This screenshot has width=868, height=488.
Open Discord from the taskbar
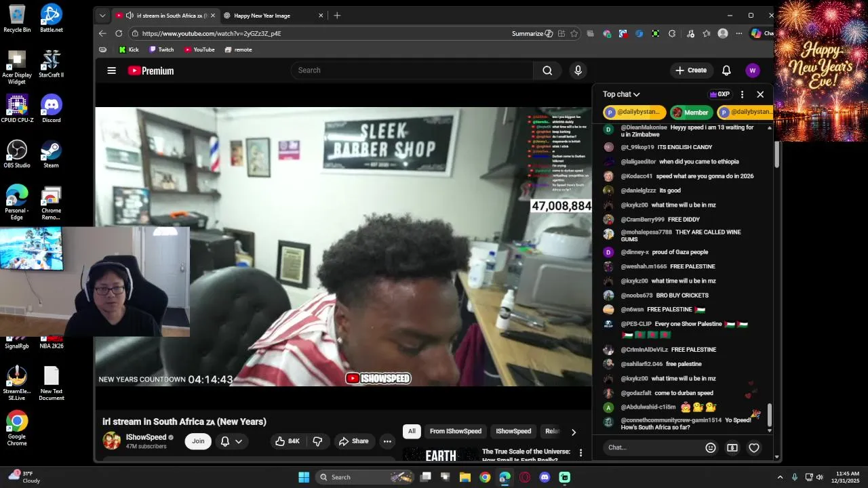[545, 477]
